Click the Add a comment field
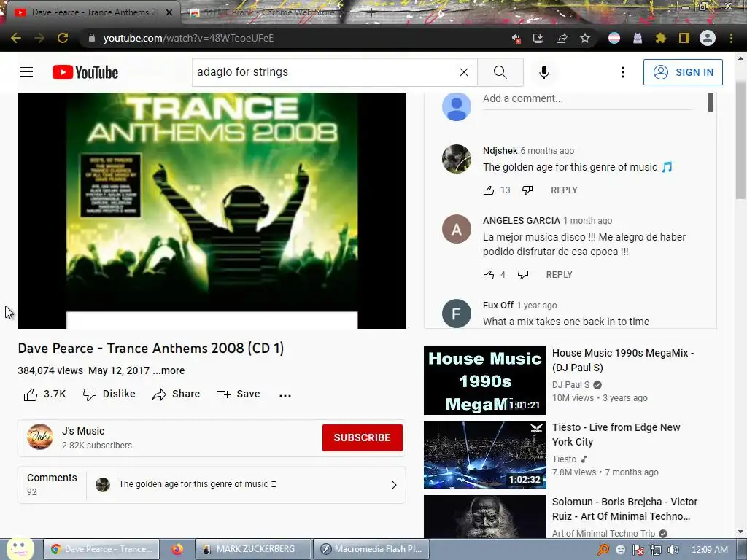Viewport: 747px width, 560px height. click(x=587, y=99)
